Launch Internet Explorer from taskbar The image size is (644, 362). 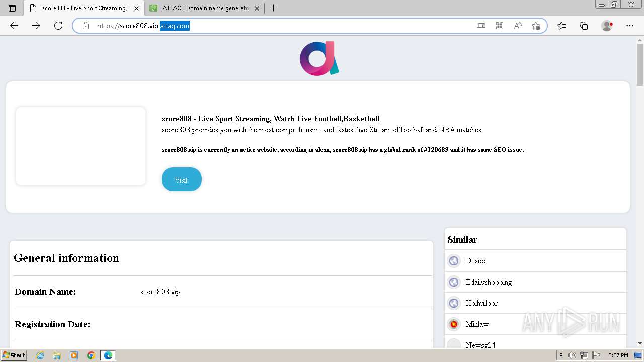point(40,355)
